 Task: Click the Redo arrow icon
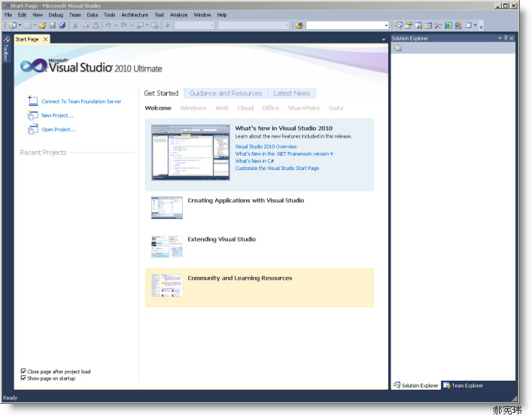[124, 25]
